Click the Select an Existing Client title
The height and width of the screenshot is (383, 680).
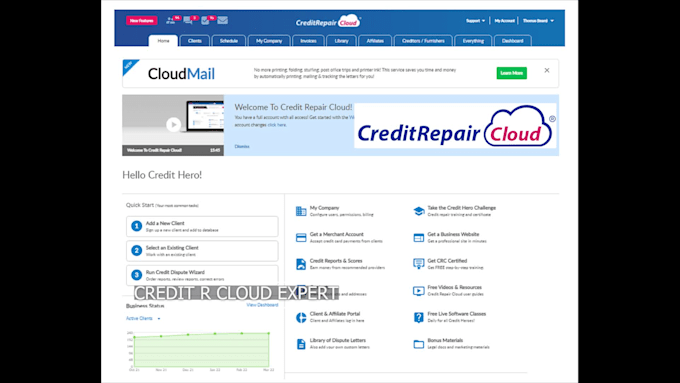point(172,248)
